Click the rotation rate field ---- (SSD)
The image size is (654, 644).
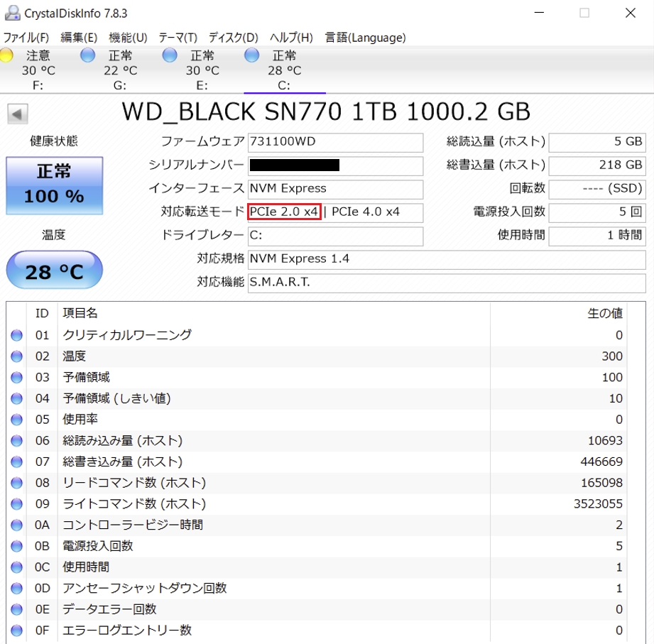[x=597, y=189]
